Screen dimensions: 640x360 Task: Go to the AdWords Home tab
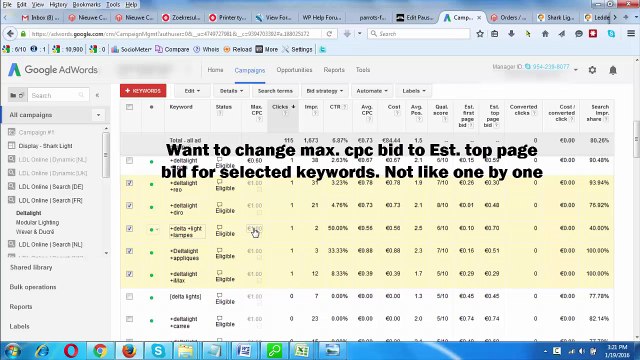click(x=215, y=70)
